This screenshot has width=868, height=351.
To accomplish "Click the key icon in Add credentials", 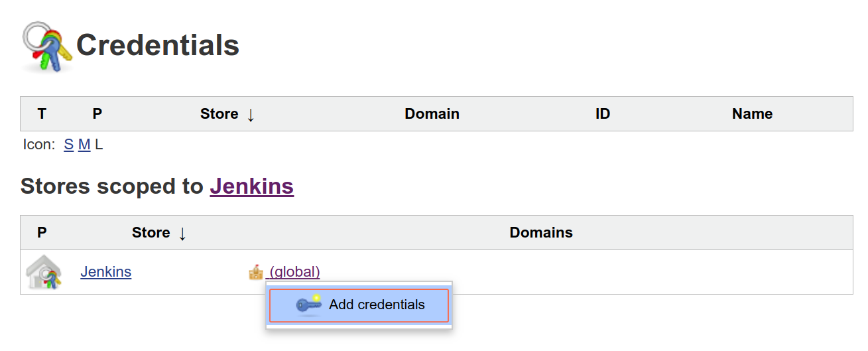I will [308, 305].
